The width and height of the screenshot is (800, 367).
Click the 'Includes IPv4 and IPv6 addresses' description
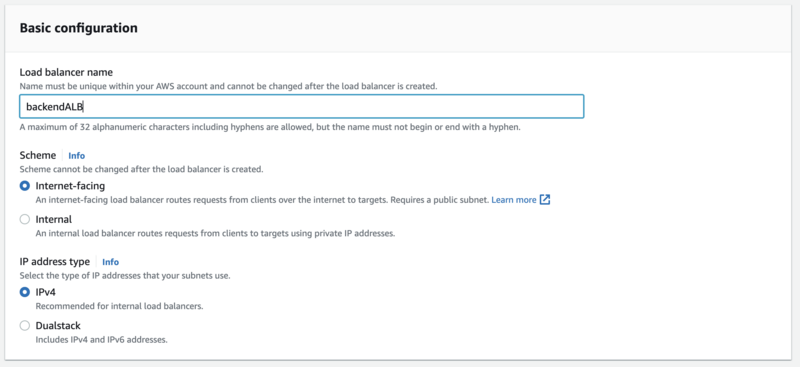[101, 339]
